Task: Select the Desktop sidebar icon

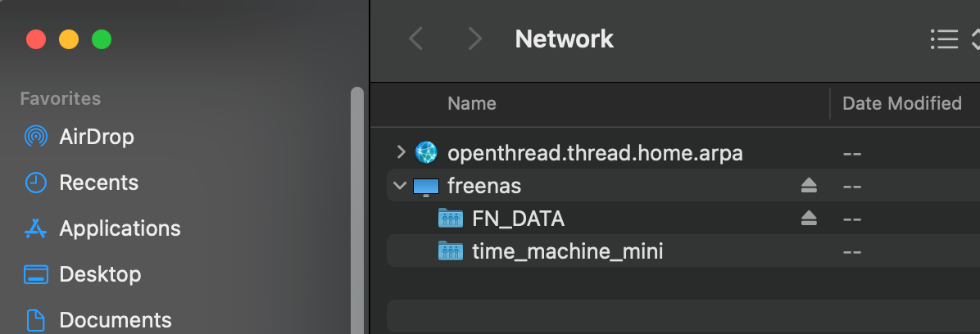Action: tap(35, 274)
